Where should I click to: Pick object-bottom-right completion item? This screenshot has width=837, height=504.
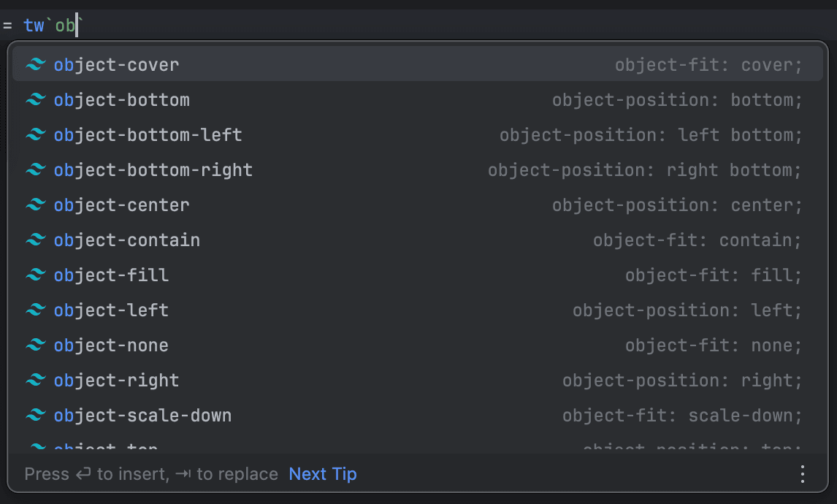coord(153,170)
